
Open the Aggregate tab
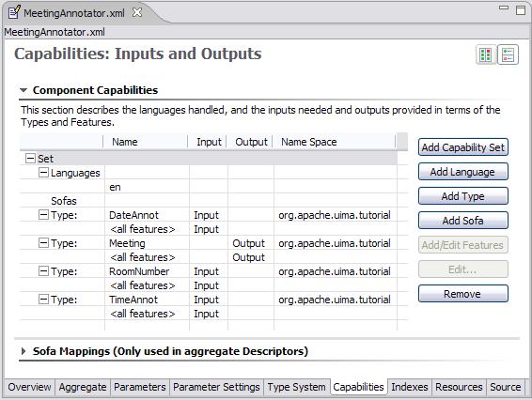click(83, 387)
